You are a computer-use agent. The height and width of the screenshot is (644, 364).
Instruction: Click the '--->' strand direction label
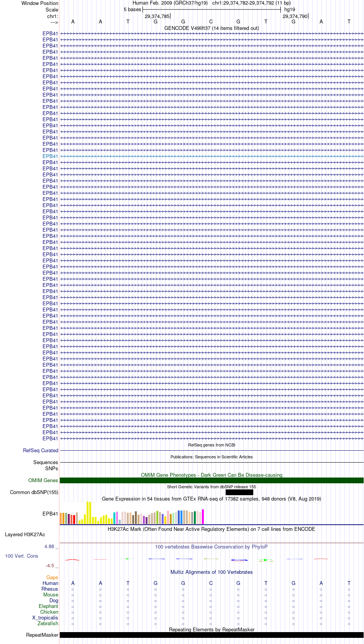[x=54, y=23]
